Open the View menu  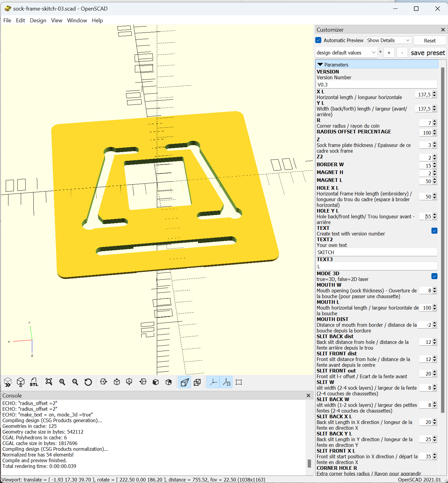click(x=57, y=20)
